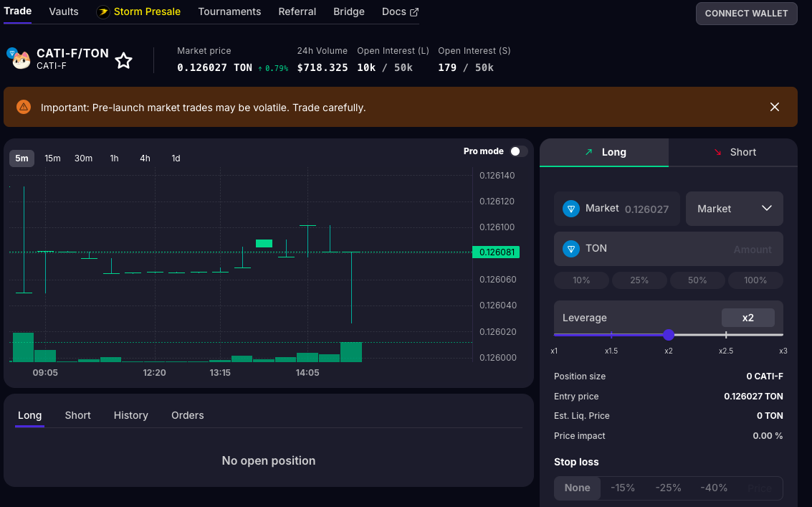The image size is (812, 507).
Task: Choose 10% amount preset
Action: [x=581, y=280]
